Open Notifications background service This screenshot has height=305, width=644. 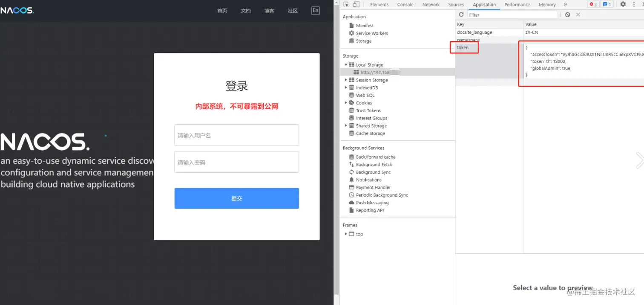click(365, 180)
